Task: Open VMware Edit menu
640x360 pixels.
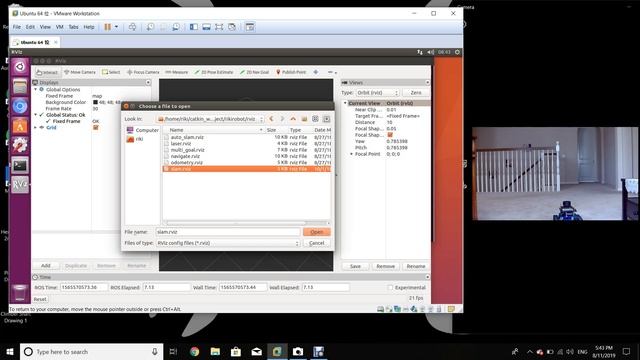Action: 30,27
